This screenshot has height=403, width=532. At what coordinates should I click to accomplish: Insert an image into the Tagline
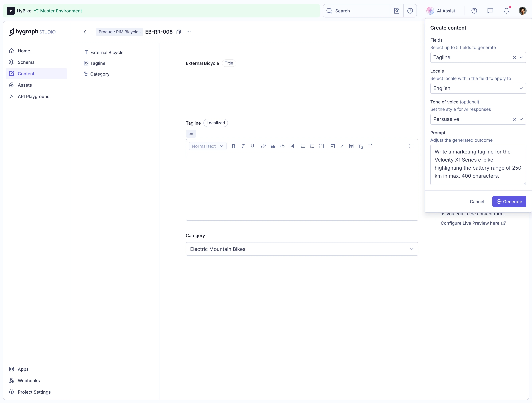pyautogui.click(x=292, y=146)
